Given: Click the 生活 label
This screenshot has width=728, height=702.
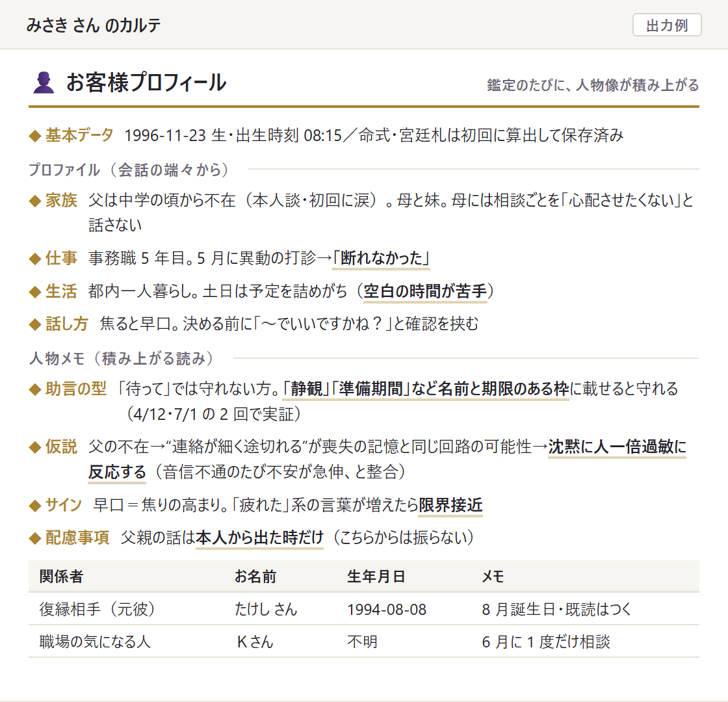Looking at the screenshot, I should [x=61, y=291].
